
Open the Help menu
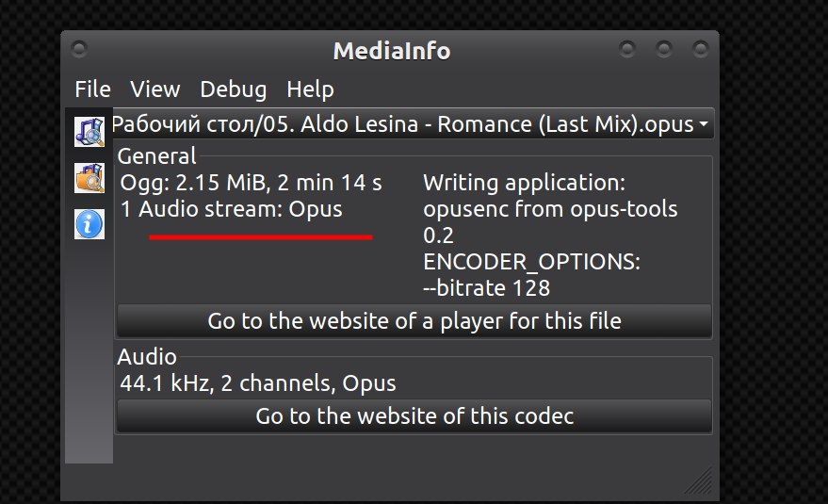[310, 89]
